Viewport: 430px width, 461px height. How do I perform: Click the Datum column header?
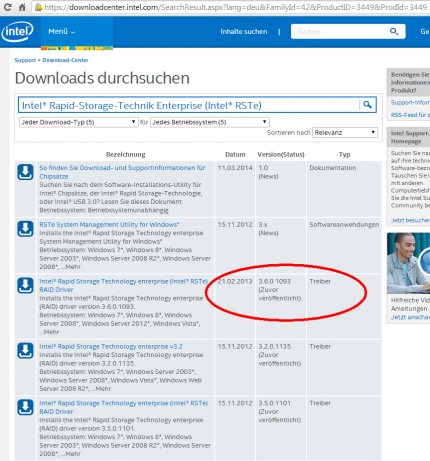[x=235, y=155]
